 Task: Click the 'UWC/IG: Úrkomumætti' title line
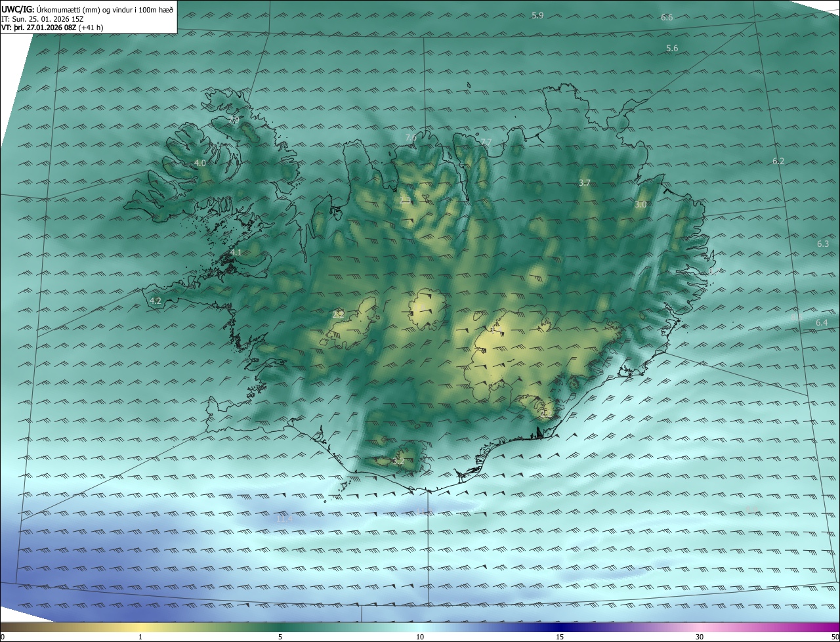click(x=87, y=9)
